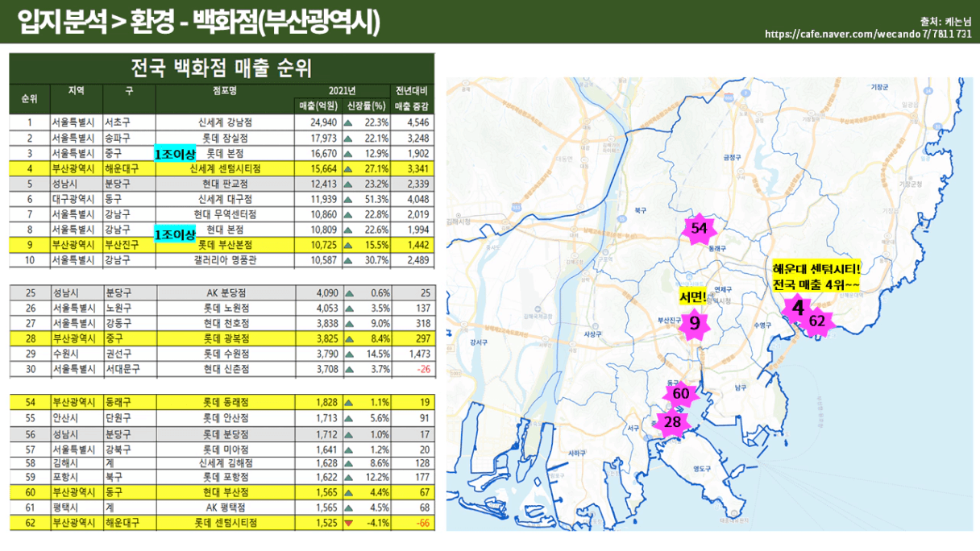
Task: Select the 롯데 부산본점 store name cell
Action: pos(225,244)
